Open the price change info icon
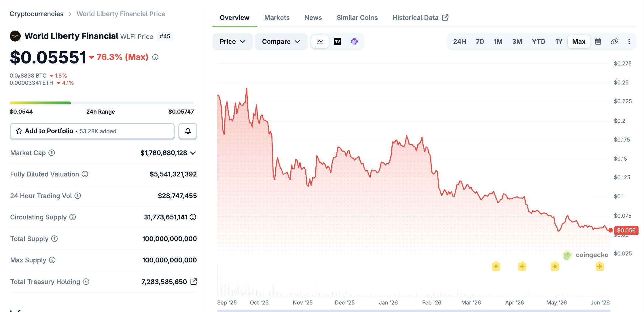The width and height of the screenshot is (644, 312). [x=155, y=57]
